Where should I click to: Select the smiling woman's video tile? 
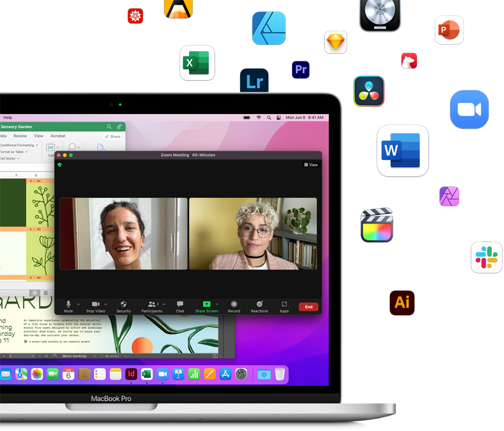pos(124,234)
